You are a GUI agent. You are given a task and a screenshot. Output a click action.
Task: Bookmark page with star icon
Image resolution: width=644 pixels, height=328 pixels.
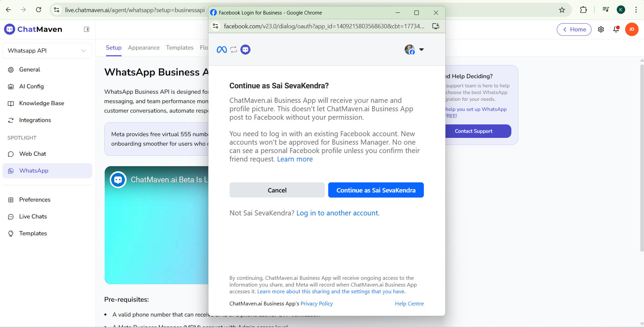pos(562,10)
